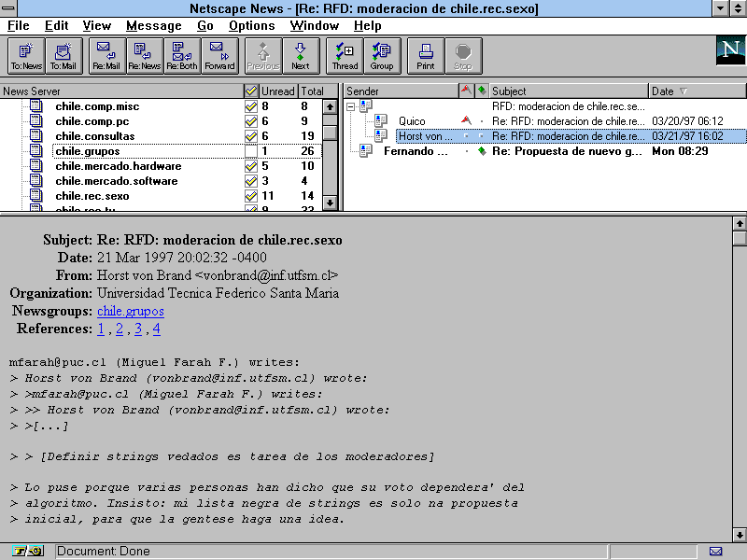Click the newsgroup list scrollbar up arrow
This screenshot has width=747, height=560.
(330, 106)
